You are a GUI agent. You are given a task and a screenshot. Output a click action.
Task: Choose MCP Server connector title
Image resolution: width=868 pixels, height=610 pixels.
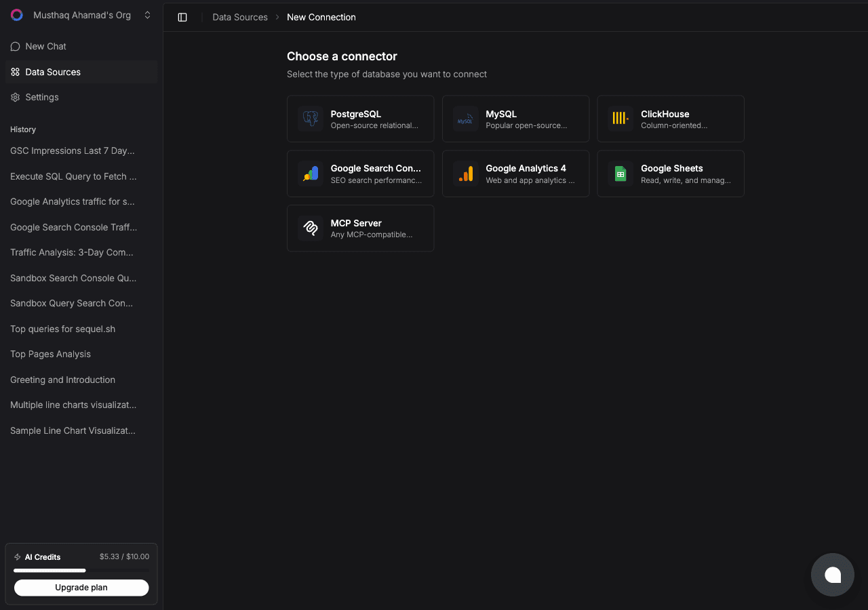click(356, 223)
